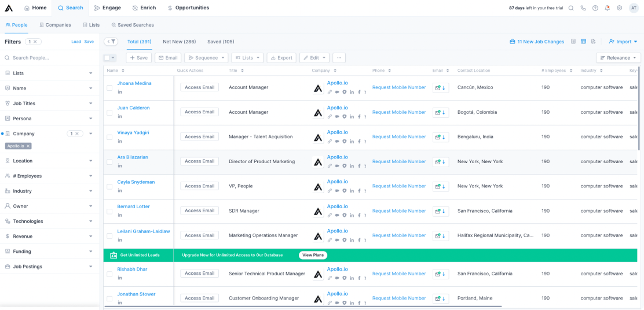Open the Opportunities navigation tab

[189, 8]
